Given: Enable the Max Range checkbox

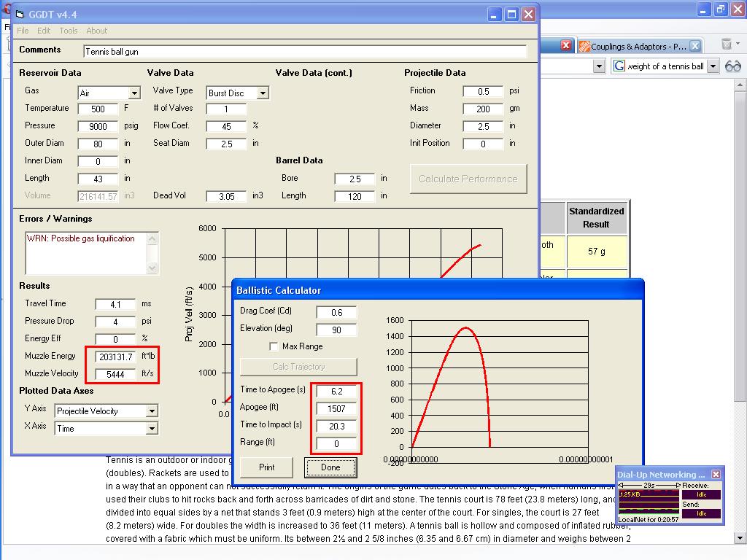Looking at the screenshot, I should coord(274,346).
